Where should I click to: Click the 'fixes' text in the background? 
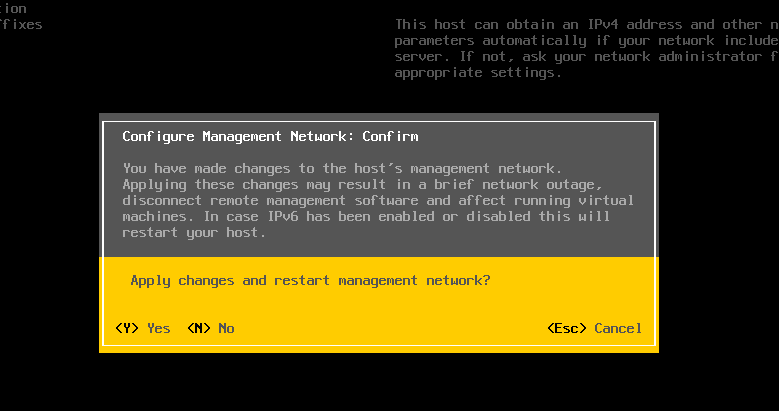(x=22, y=24)
